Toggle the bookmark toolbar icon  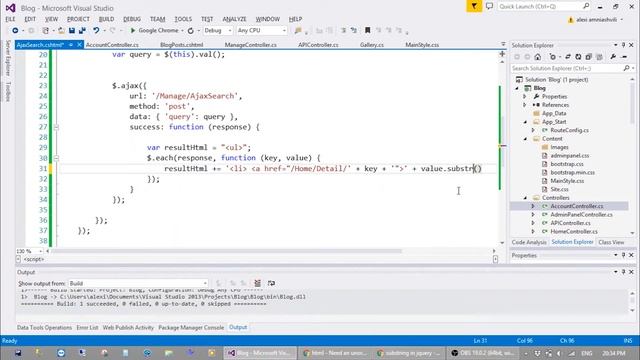click(x=367, y=31)
